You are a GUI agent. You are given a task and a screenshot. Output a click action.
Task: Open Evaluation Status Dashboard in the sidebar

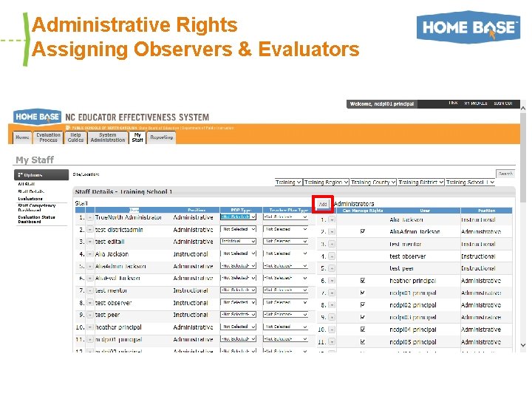(x=36, y=219)
